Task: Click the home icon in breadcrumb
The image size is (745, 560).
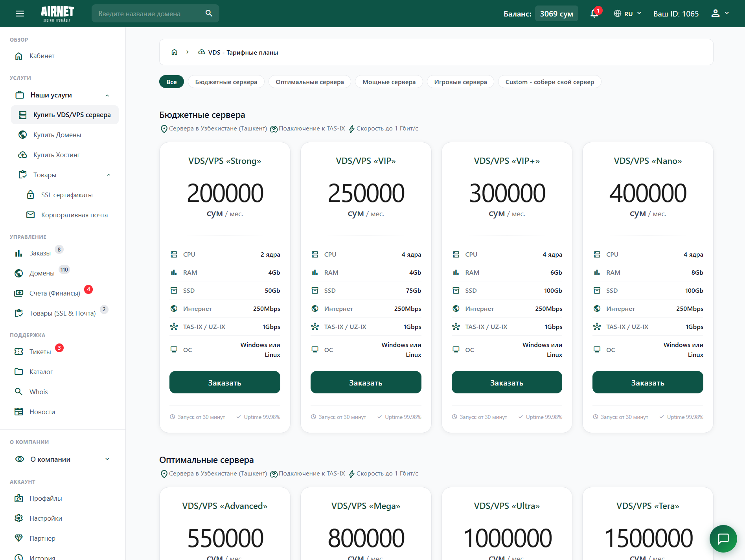Action: coord(175,52)
